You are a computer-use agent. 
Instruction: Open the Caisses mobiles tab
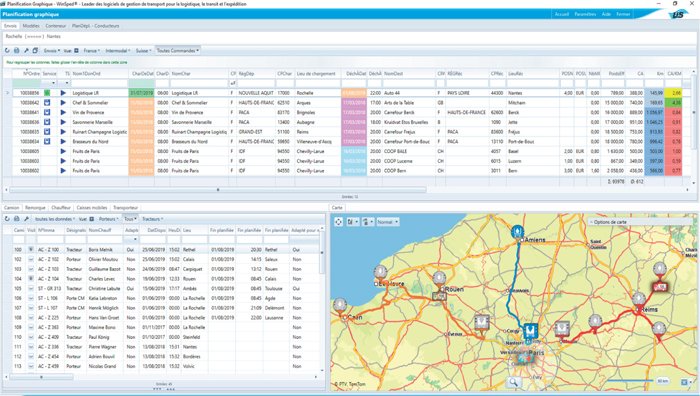click(x=92, y=208)
